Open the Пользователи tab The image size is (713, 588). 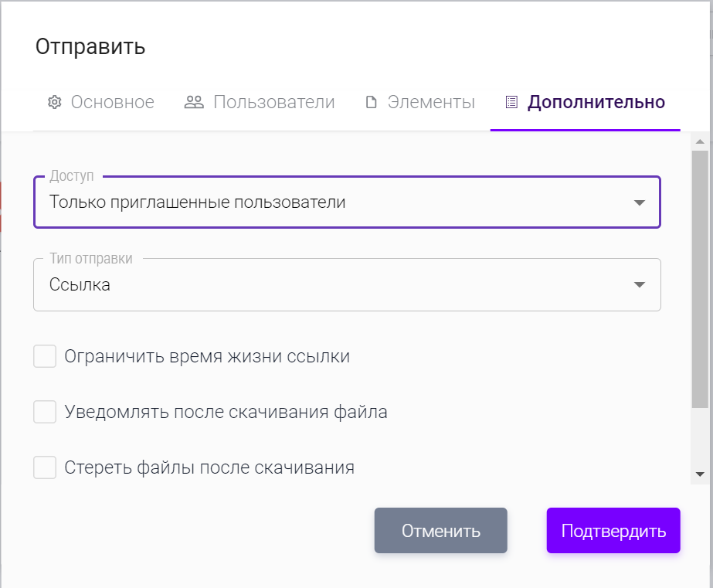click(x=273, y=103)
